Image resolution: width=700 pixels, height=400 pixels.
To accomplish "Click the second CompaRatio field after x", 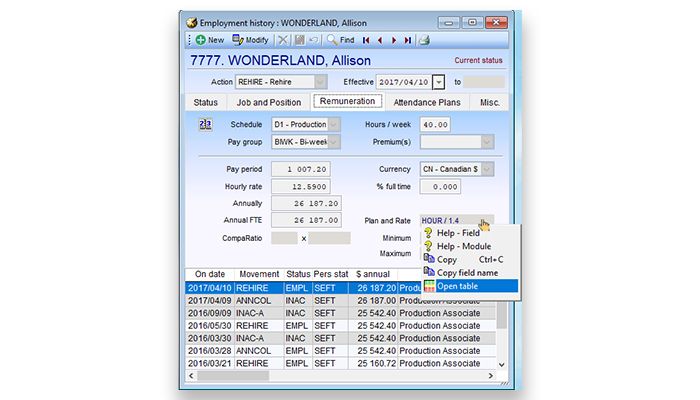I will coord(329,238).
